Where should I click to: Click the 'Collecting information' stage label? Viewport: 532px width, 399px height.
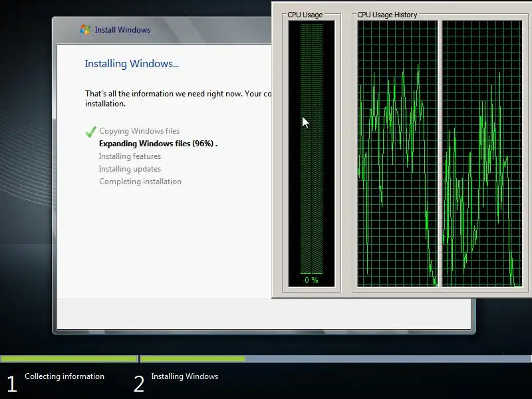pos(65,376)
